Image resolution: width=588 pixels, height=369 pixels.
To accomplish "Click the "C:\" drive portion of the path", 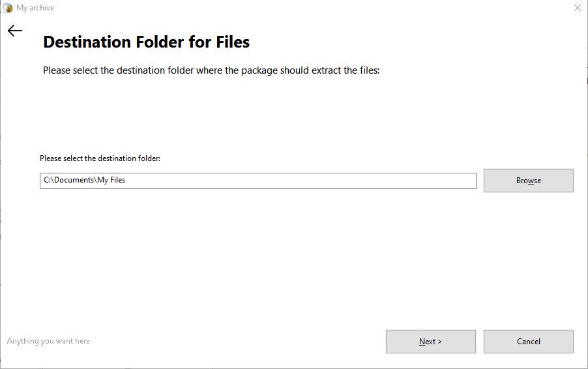I will coord(48,180).
